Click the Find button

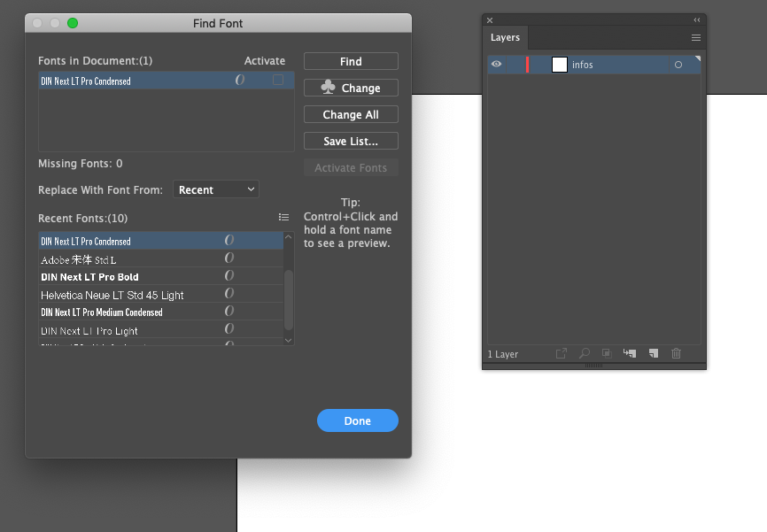pos(350,60)
